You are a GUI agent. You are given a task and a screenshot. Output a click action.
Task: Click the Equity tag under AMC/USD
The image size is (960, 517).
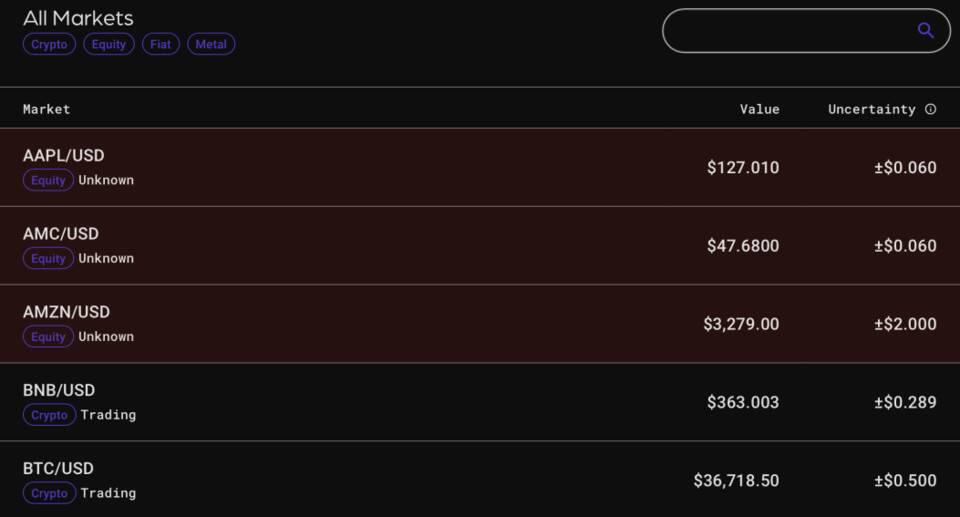coord(48,259)
